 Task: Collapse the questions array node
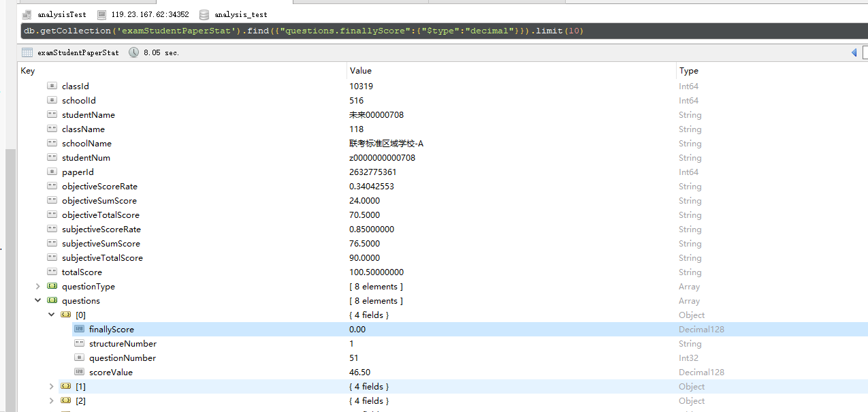[39, 300]
